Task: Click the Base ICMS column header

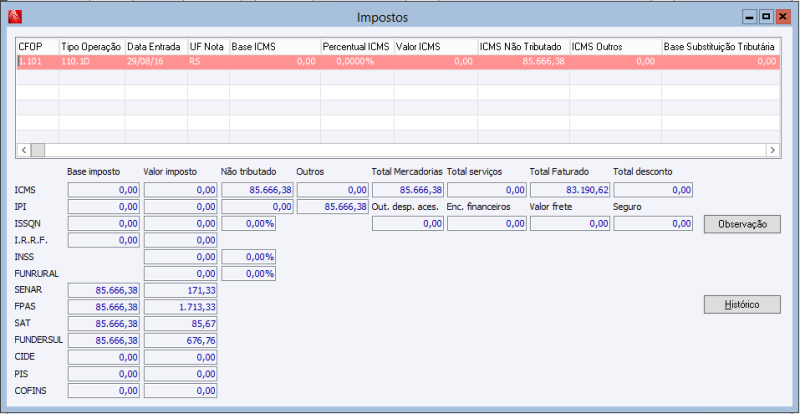Action: [274, 46]
